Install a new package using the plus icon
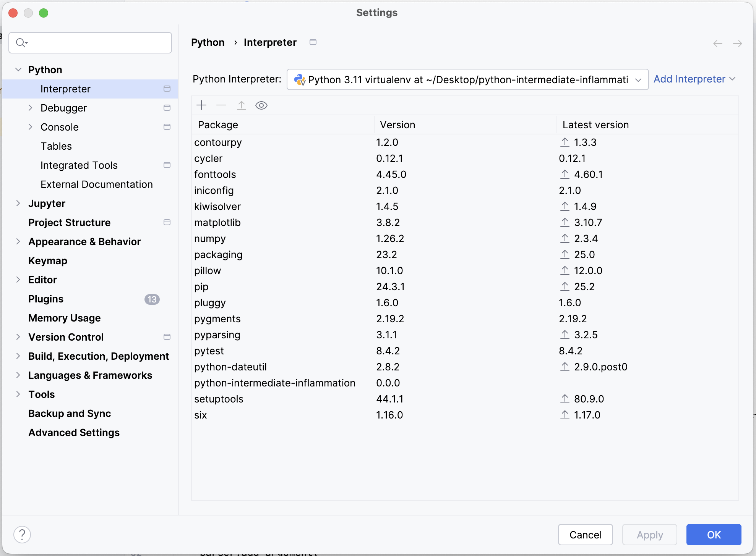The height and width of the screenshot is (556, 756). coord(201,105)
